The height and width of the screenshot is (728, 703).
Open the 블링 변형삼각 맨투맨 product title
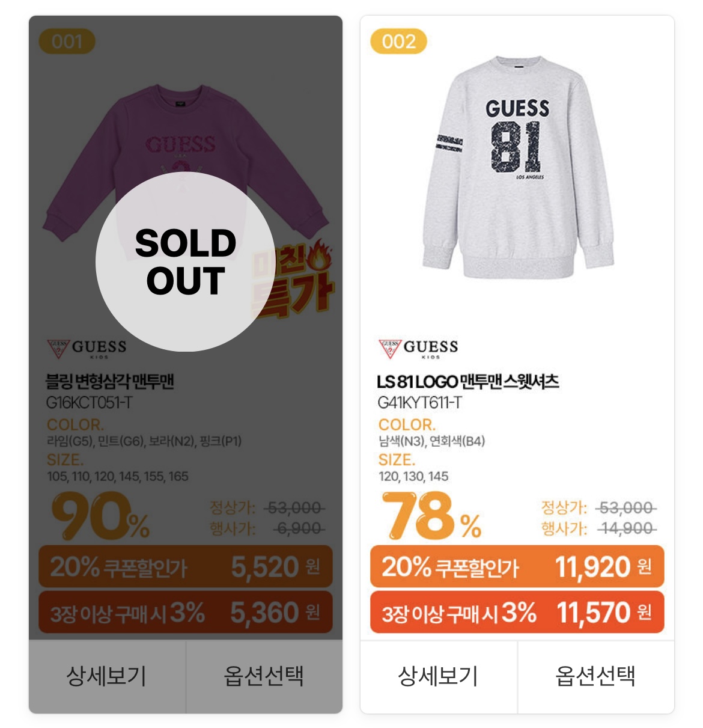click(x=111, y=382)
